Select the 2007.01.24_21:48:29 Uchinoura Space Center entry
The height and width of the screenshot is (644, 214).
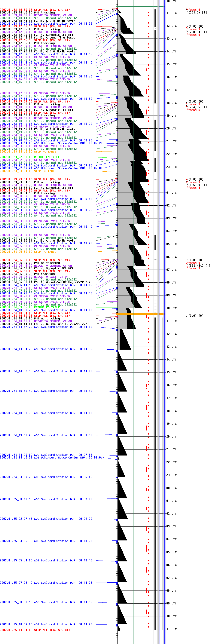51,457
